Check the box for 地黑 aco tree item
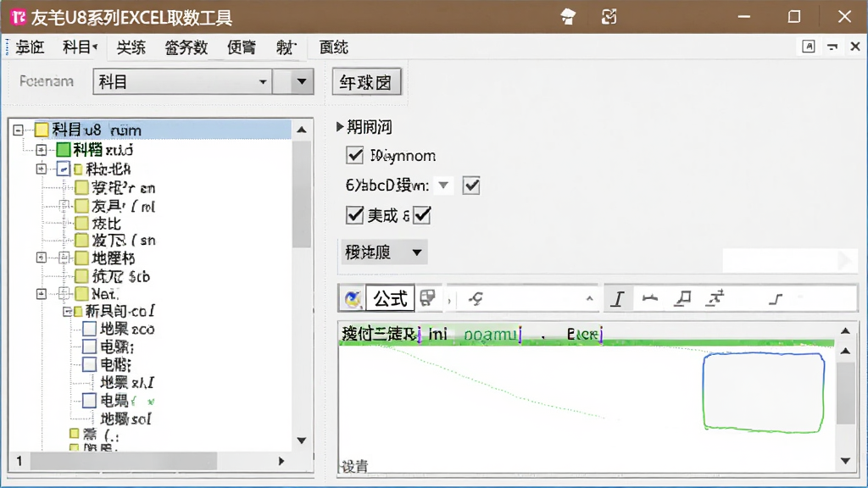868x488 pixels. 89,329
